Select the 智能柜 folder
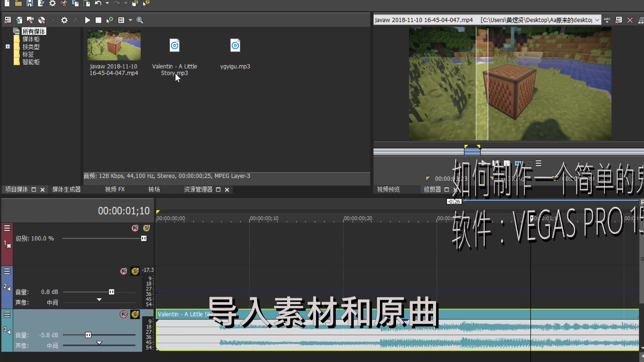This screenshot has width=644, height=362. coord(31,62)
